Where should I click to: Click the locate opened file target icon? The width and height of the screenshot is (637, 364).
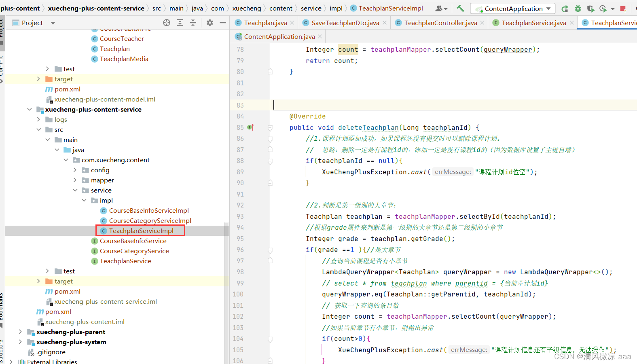(167, 23)
